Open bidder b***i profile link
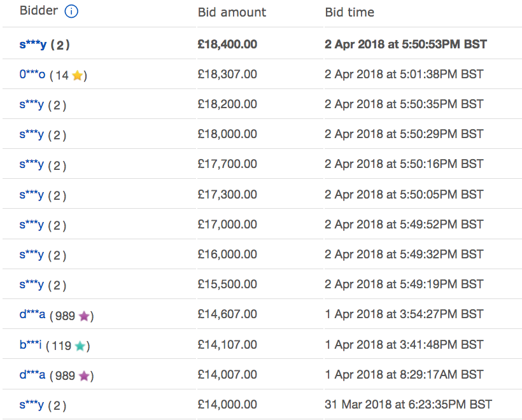 [31, 346]
